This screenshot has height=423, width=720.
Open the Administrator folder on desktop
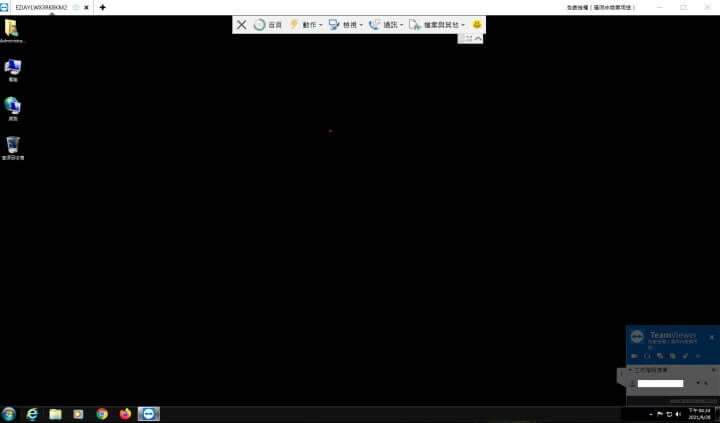pos(12,31)
